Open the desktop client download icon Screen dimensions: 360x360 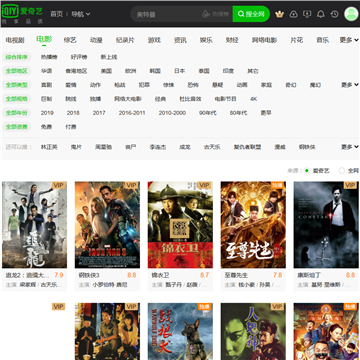(307, 14)
